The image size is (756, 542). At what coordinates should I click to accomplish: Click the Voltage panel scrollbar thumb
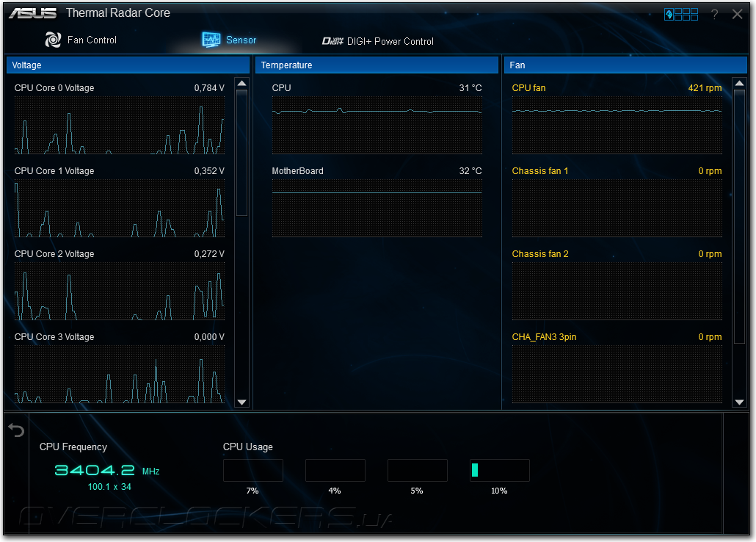point(242,153)
